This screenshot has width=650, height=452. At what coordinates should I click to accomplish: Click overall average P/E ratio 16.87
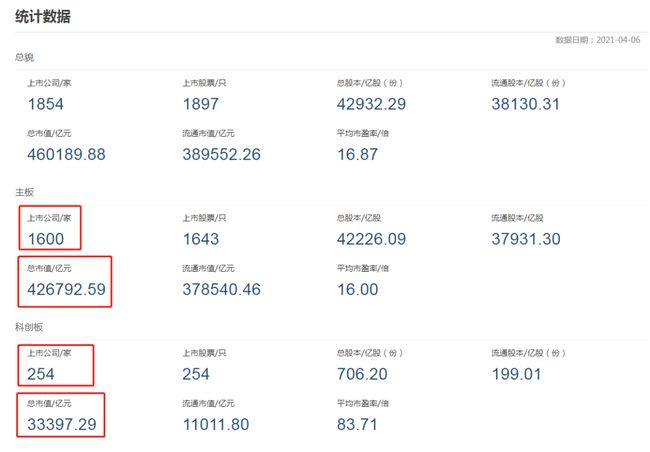click(357, 155)
